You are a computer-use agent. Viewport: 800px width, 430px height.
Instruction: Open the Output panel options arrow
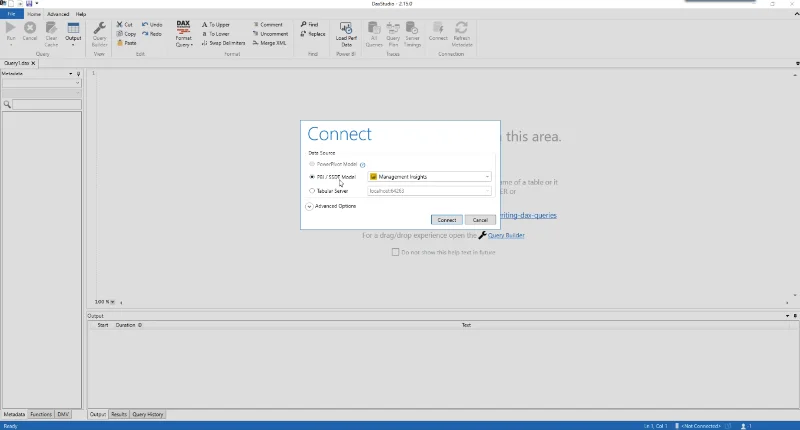(x=787, y=316)
